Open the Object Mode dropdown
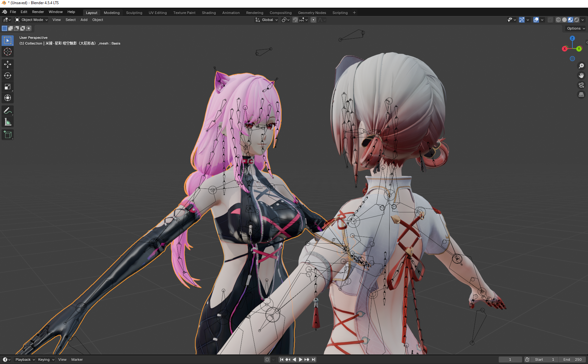This screenshot has width=588, height=364. click(x=31, y=20)
